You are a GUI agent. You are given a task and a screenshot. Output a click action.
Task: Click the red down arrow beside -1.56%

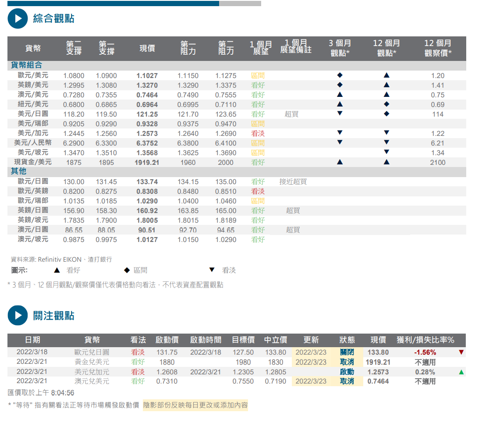(x=461, y=352)
